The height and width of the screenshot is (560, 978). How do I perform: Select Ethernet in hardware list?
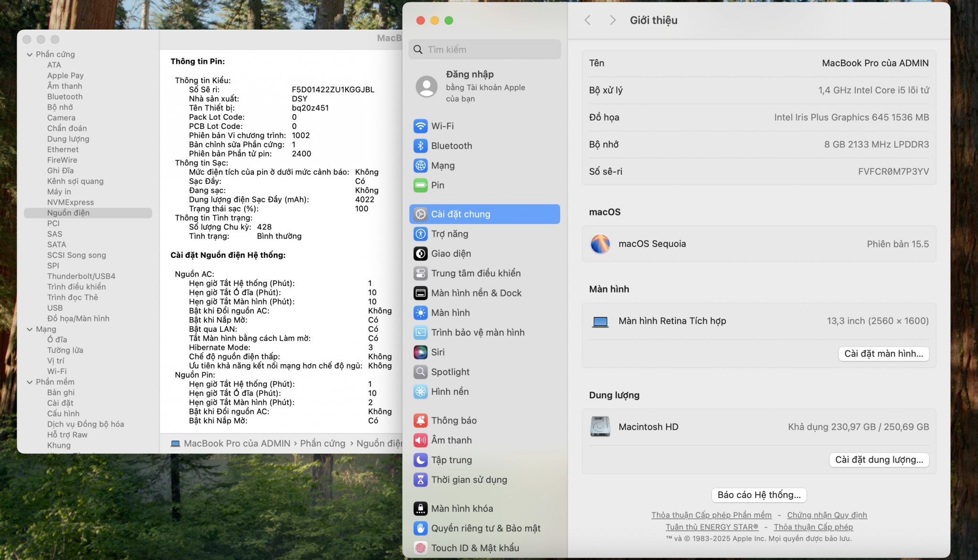[63, 149]
